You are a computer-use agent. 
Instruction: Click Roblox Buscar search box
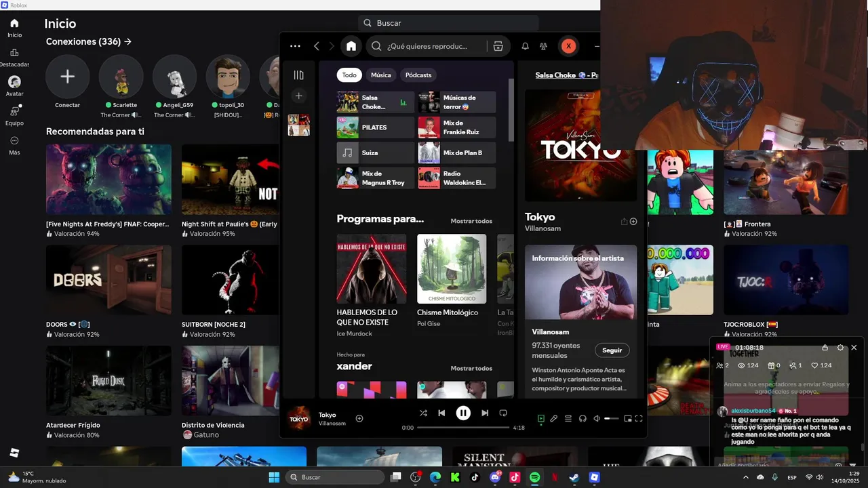448,23
